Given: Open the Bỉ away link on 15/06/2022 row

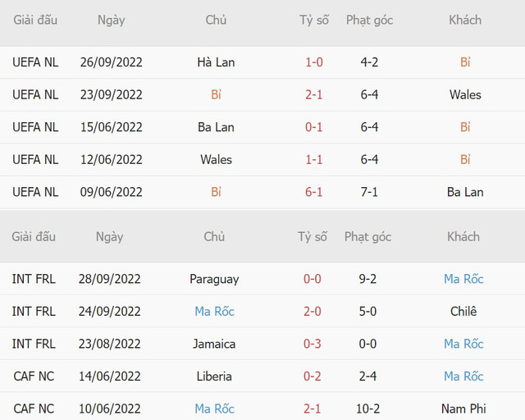Looking at the screenshot, I should [465, 127].
